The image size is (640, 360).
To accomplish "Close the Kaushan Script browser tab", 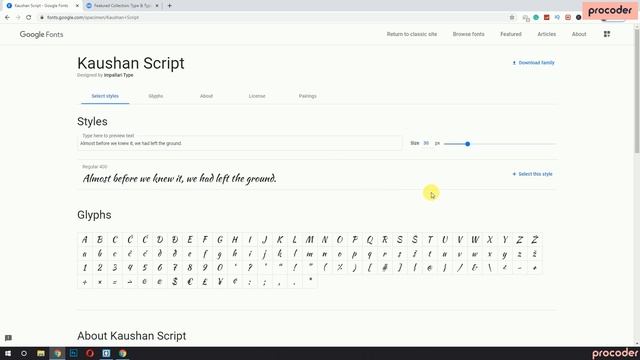I will tap(77, 6).
